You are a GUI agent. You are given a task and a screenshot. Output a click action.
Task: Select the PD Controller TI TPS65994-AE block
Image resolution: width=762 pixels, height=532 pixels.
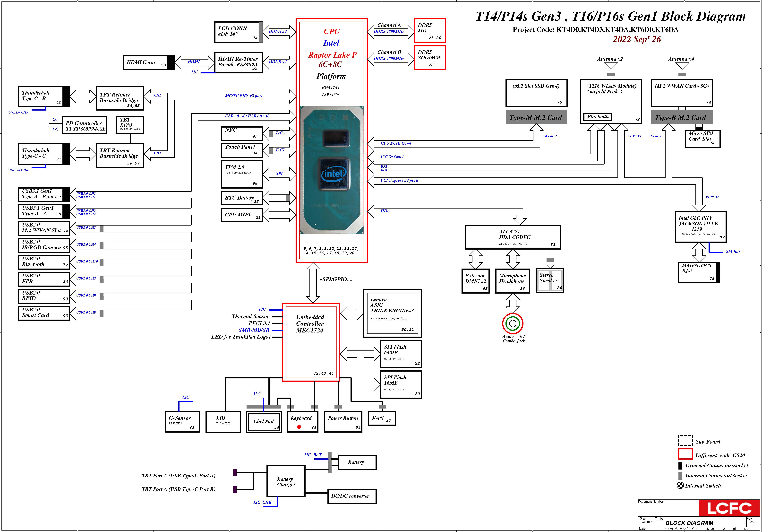(x=85, y=125)
